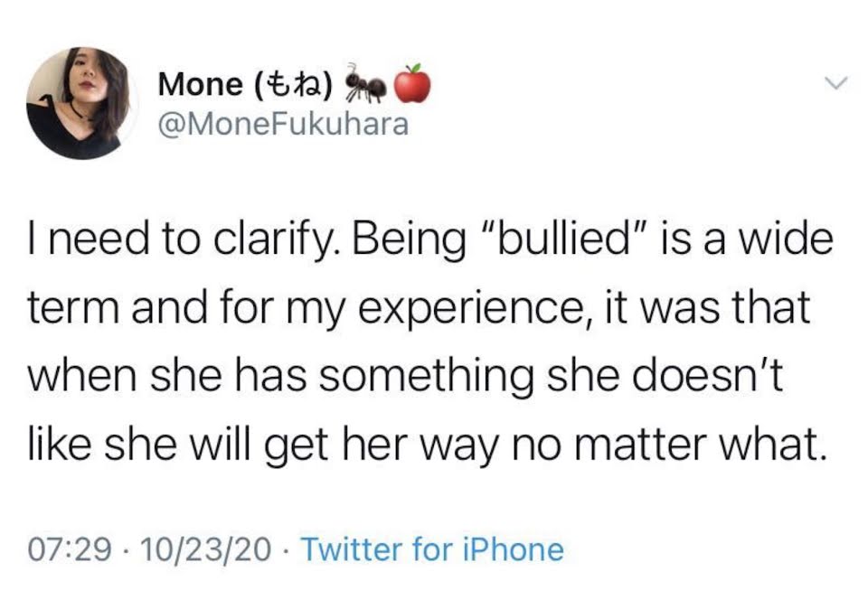Open Mone's circular profile photo

point(80,103)
